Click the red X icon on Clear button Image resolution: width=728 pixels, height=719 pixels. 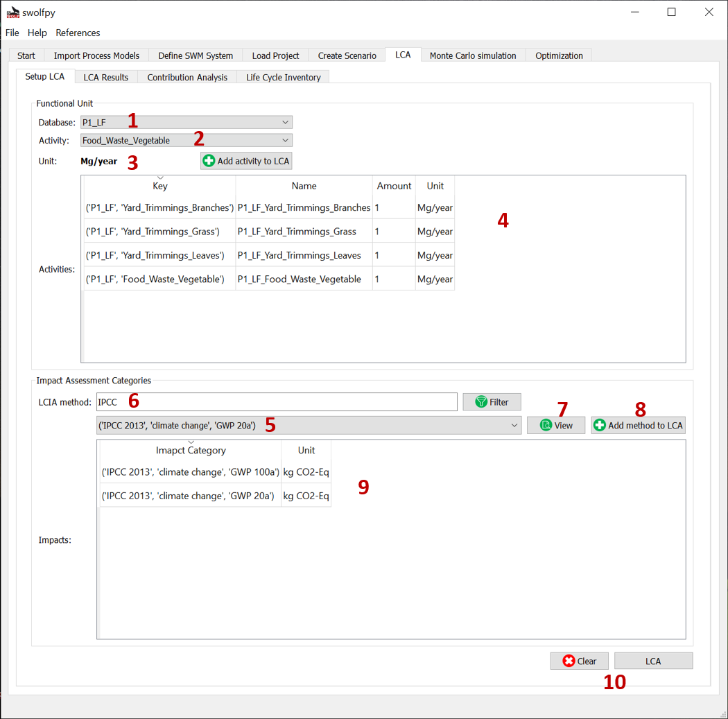coord(569,661)
